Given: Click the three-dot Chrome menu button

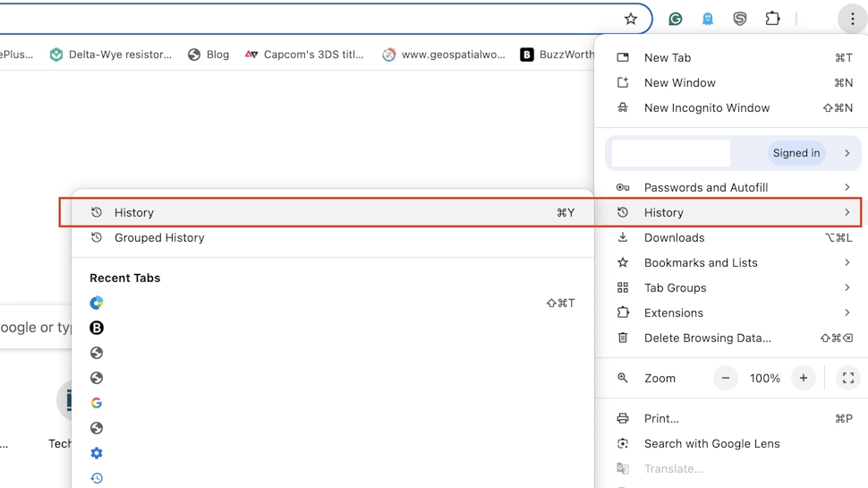Looking at the screenshot, I should (x=853, y=19).
